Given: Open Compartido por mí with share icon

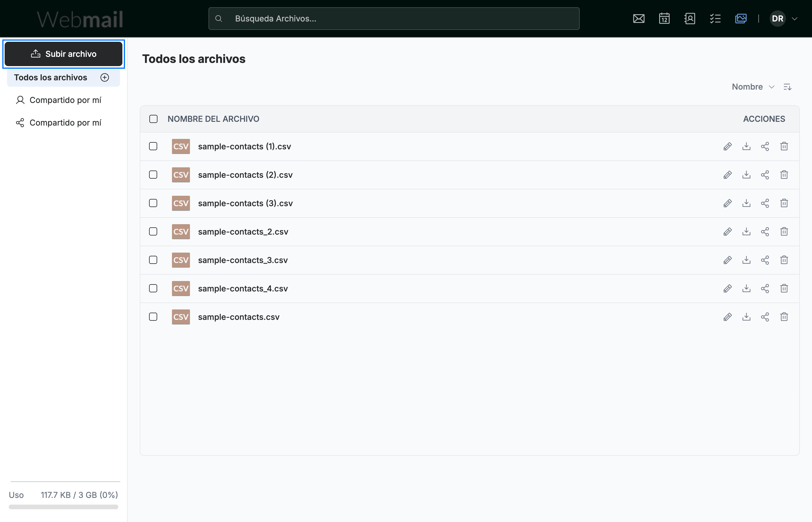Looking at the screenshot, I should click(59, 123).
